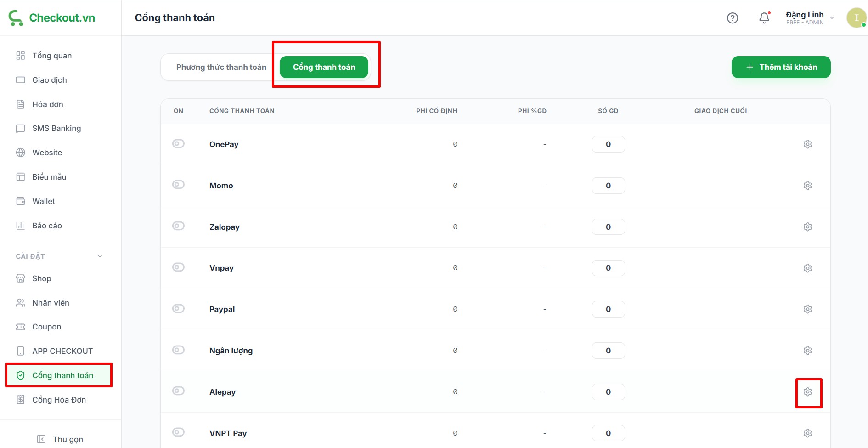Open Giao dịch in the sidebar
Viewport: 868px width, 448px height.
(x=50, y=80)
